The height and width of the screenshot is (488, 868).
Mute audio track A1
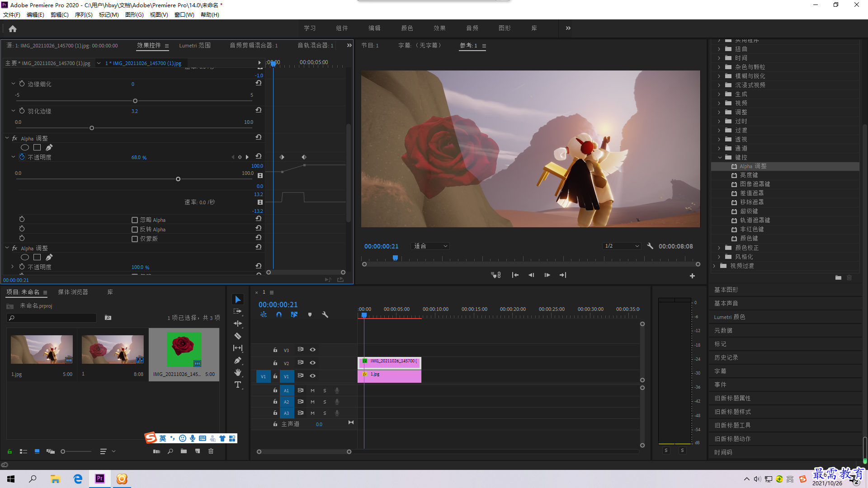[312, 390]
